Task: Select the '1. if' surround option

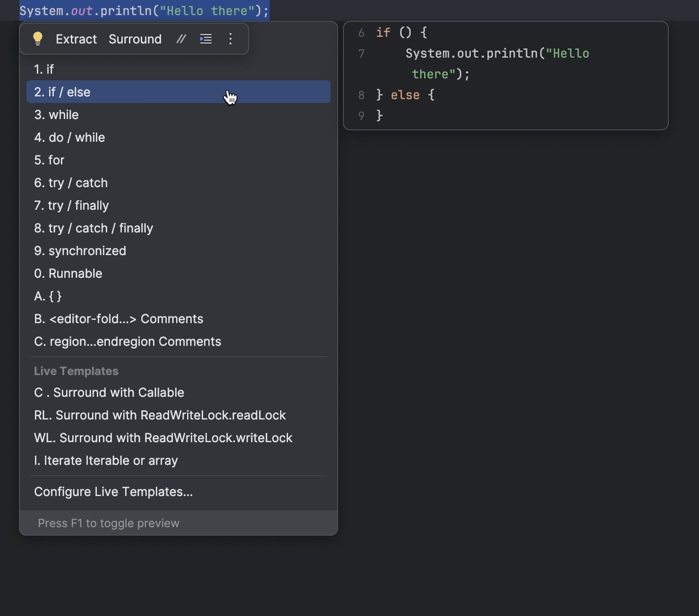Action: coord(44,69)
